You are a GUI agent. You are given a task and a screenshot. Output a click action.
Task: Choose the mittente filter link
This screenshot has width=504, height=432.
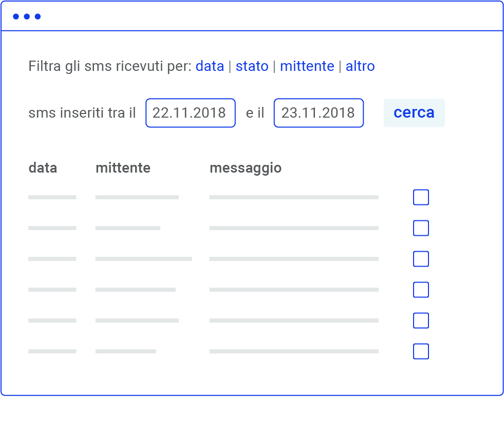point(307,66)
